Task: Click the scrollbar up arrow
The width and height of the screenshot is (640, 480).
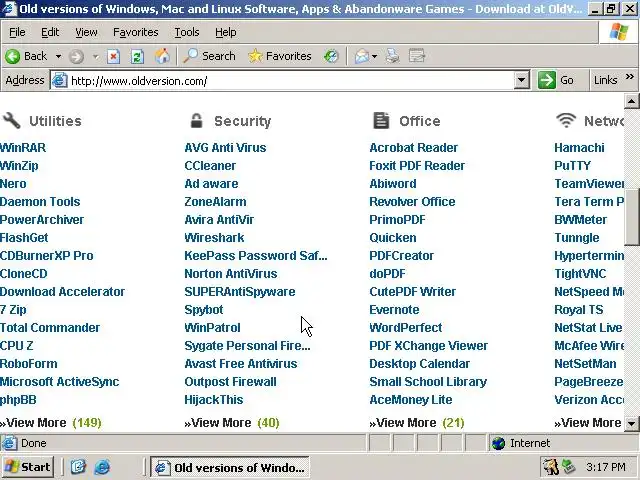Action: (631, 101)
